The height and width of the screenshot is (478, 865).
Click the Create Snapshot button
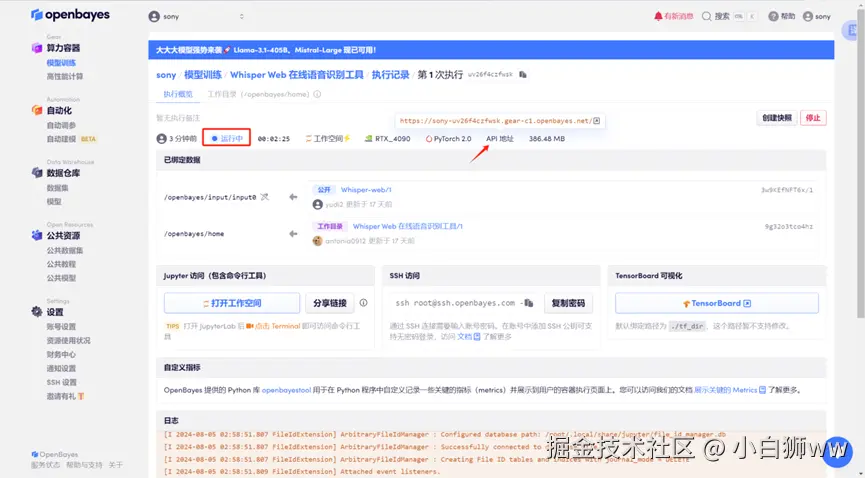[x=777, y=118]
